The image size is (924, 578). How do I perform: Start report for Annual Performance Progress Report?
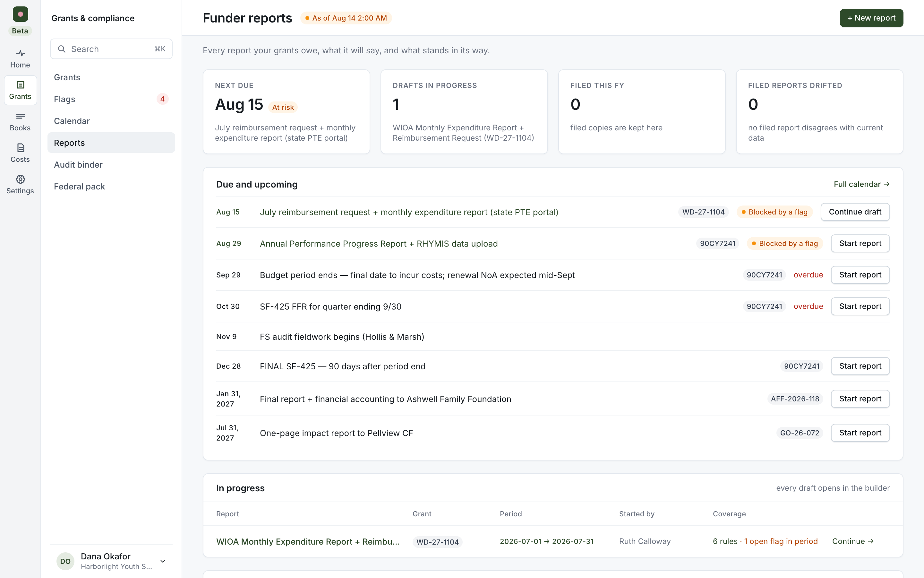(x=860, y=243)
